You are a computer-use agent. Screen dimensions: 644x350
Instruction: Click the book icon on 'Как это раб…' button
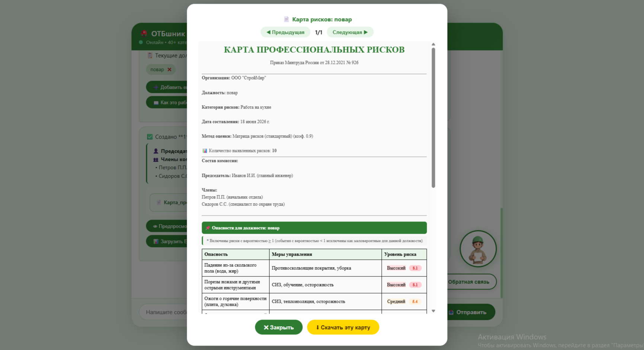click(156, 103)
